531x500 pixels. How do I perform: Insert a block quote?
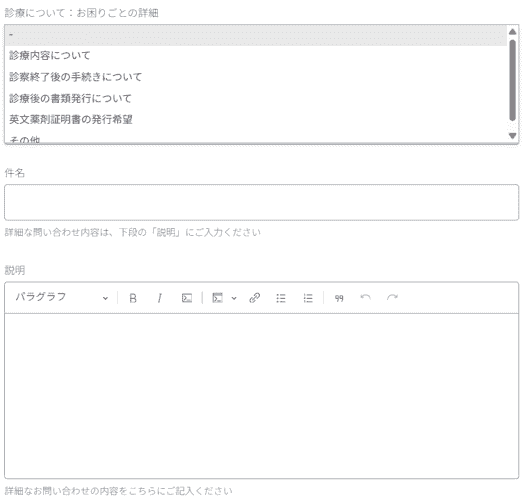pyautogui.click(x=339, y=298)
